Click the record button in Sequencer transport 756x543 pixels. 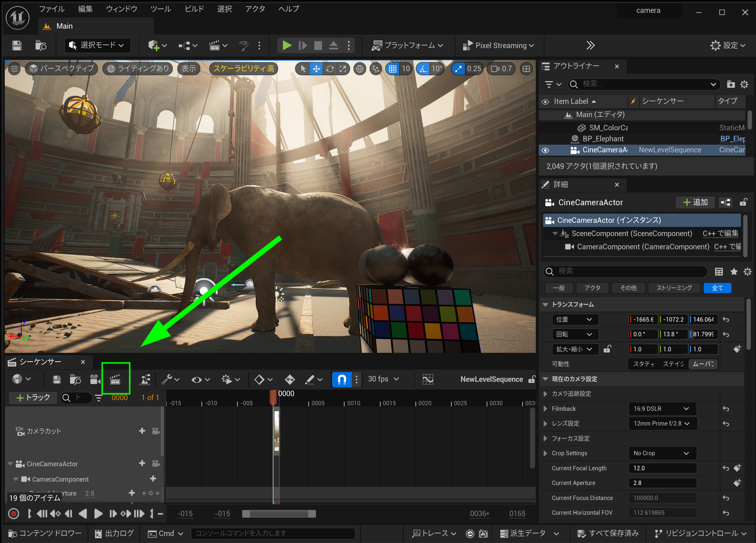(x=14, y=514)
